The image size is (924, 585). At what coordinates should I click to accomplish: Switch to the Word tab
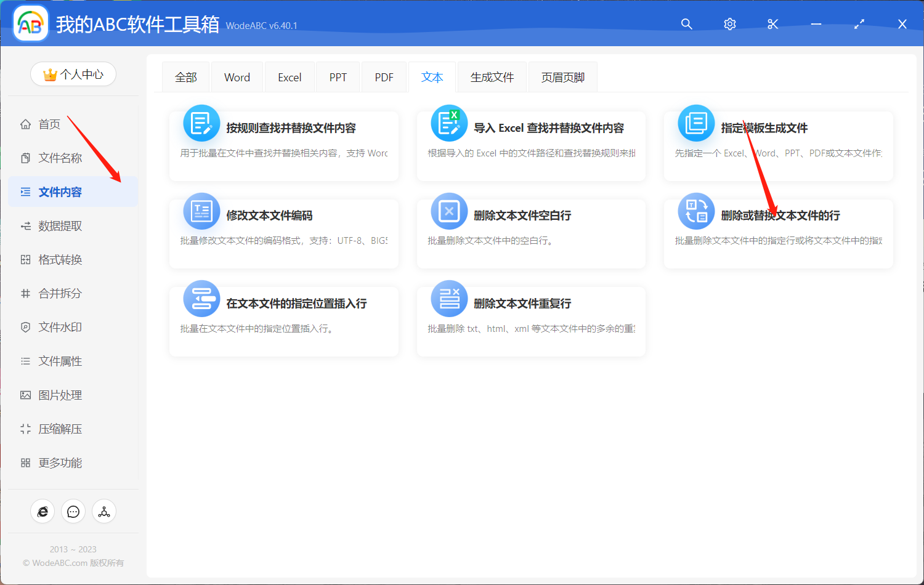237,76
